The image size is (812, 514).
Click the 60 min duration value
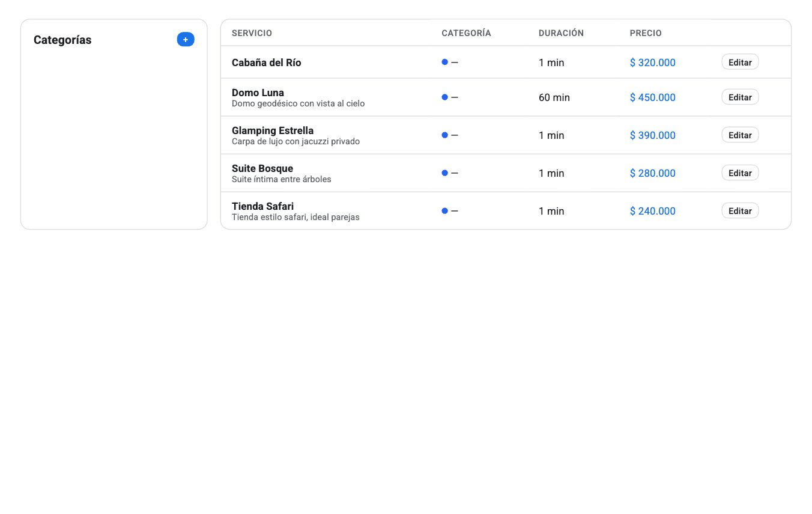tap(554, 97)
